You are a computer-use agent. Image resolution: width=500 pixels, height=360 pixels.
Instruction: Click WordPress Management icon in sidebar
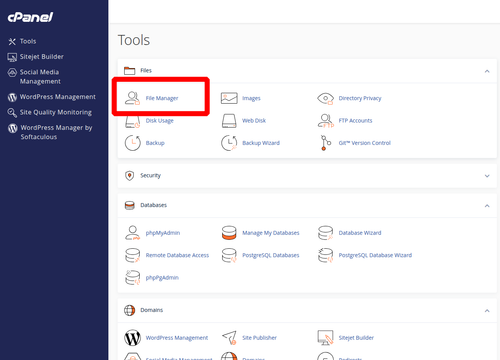(x=12, y=97)
